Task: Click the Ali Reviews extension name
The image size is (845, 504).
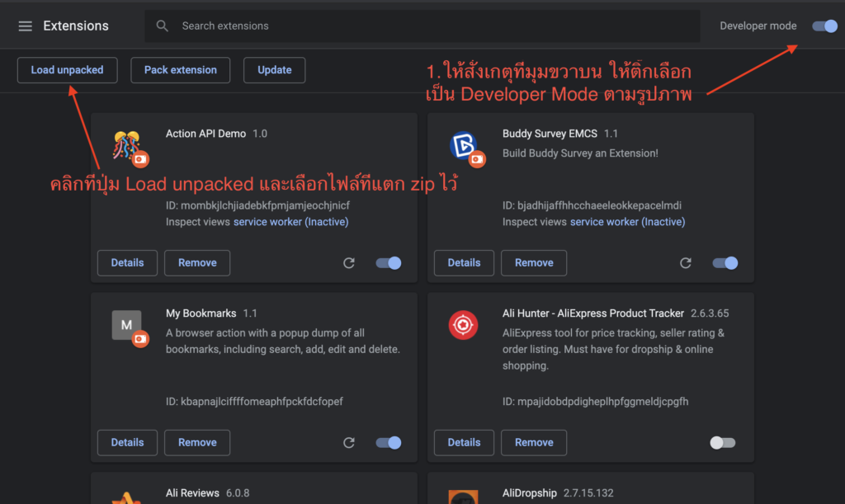Action: pos(192,493)
